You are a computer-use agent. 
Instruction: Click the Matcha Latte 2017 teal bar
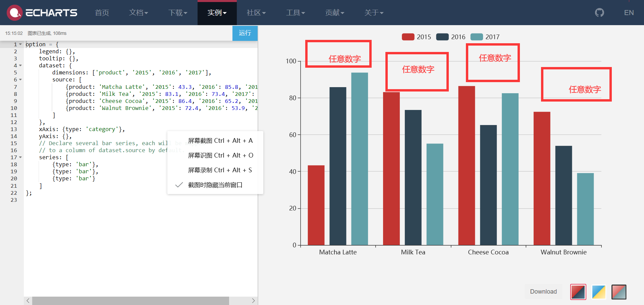(x=360, y=159)
